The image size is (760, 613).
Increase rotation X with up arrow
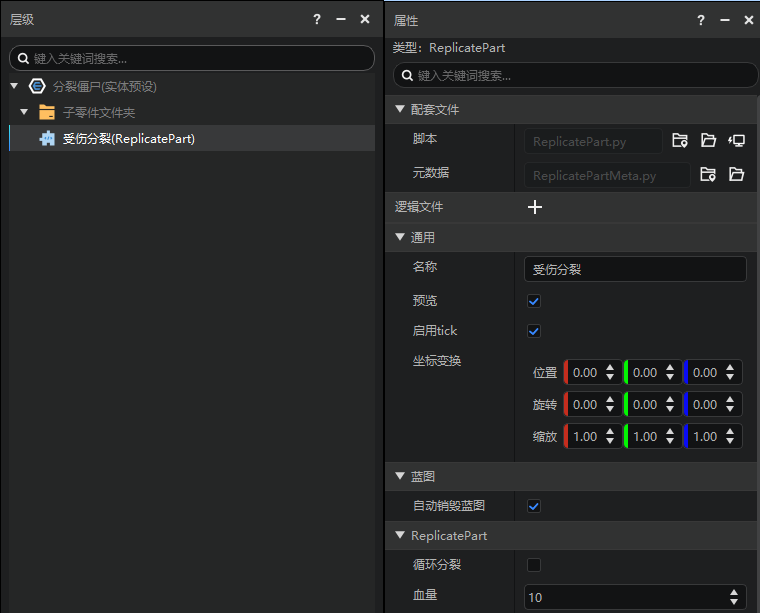[610, 399]
